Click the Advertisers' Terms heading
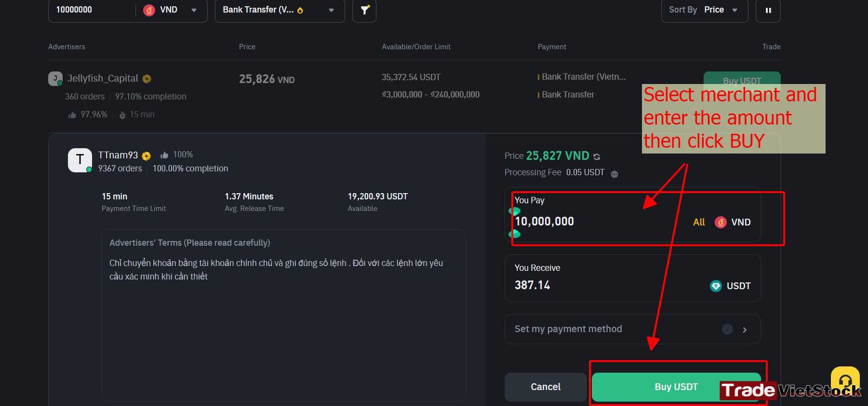 click(x=190, y=243)
